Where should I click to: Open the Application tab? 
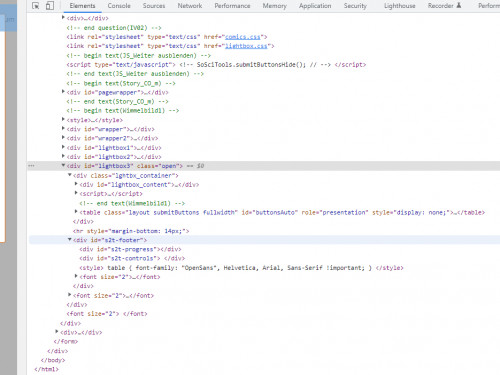coord(315,6)
